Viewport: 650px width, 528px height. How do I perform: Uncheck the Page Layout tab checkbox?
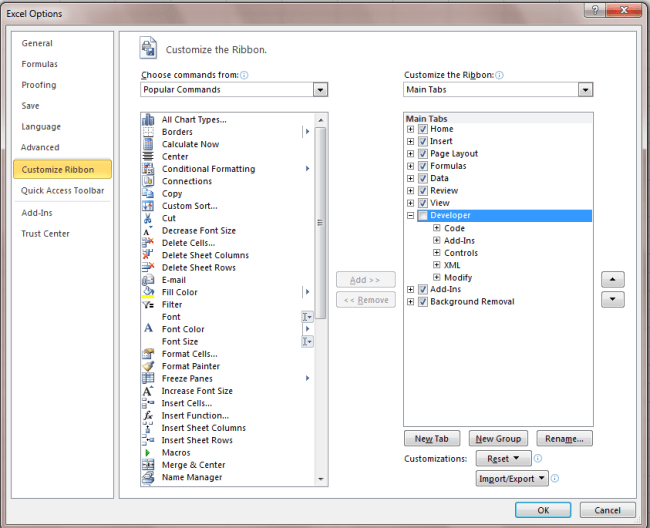click(x=423, y=154)
